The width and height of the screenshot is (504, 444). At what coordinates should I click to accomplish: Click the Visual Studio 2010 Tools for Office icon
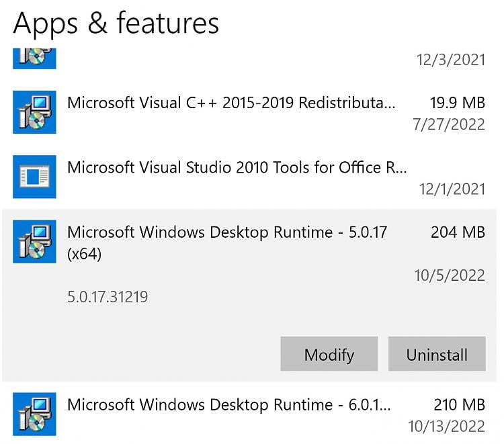point(34,177)
